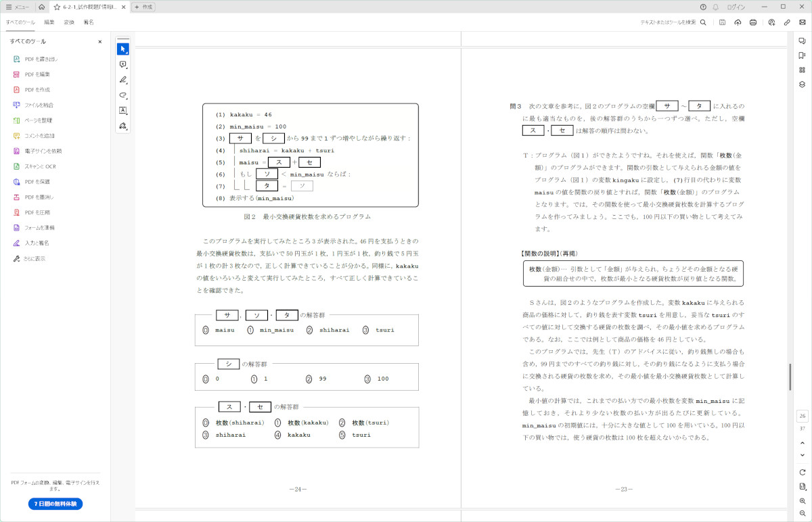Close the すべてのツール panel

[x=100, y=42]
